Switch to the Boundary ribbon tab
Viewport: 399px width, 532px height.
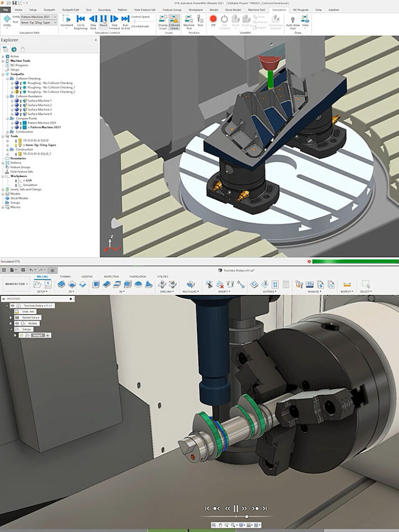point(104,10)
